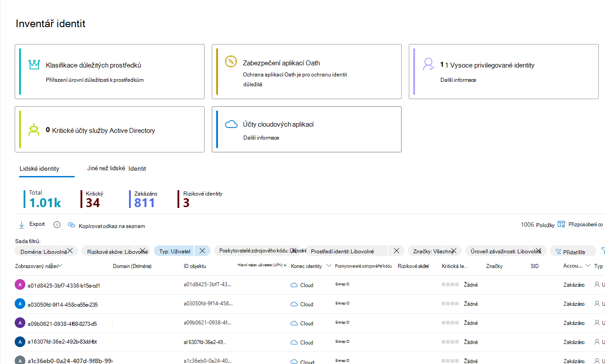Click the Total 1.01k summary tile
605x364 pixels.
tap(43, 199)
